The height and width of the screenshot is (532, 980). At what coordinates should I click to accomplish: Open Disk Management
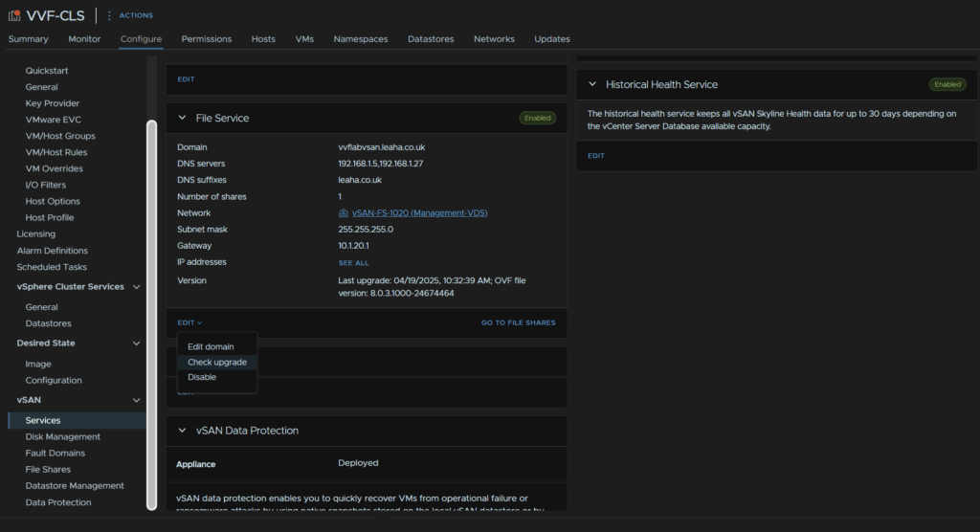[62, 436]
